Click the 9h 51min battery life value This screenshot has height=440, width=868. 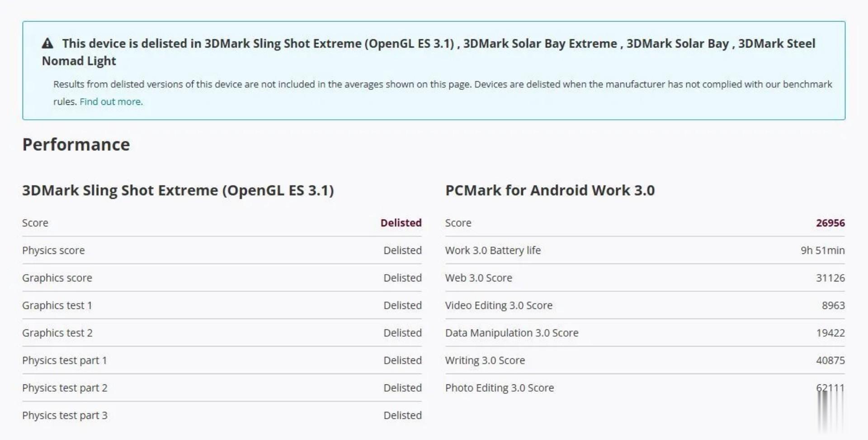[822, 250]
